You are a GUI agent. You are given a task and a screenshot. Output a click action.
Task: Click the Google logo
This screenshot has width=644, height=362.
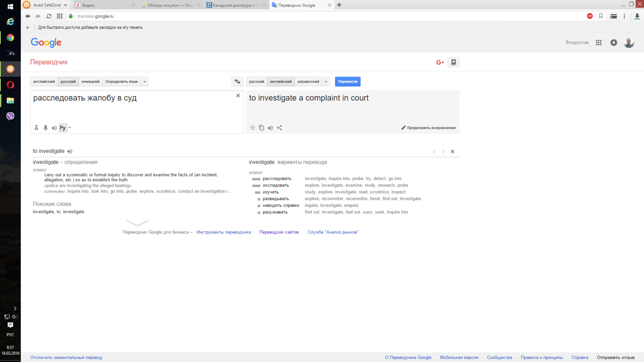[46, 43]
